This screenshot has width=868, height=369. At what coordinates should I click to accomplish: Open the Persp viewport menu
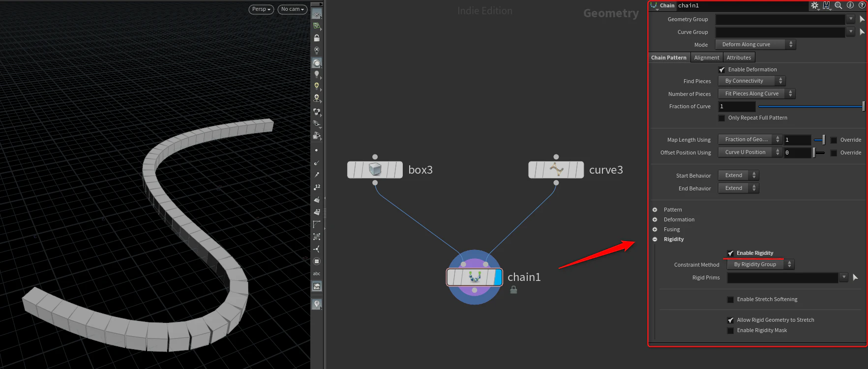click(x=261, y=9)
